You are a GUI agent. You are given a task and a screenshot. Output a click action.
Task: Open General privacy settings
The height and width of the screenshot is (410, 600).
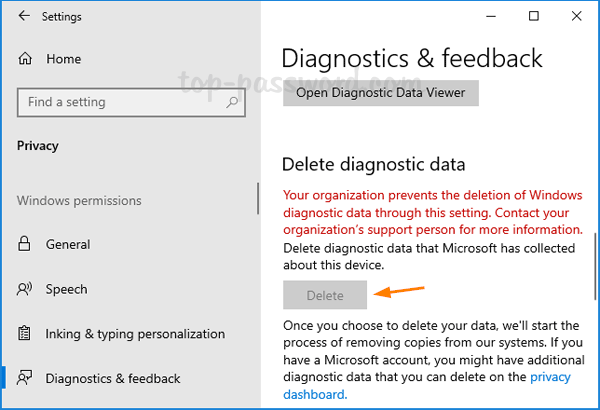70,244
